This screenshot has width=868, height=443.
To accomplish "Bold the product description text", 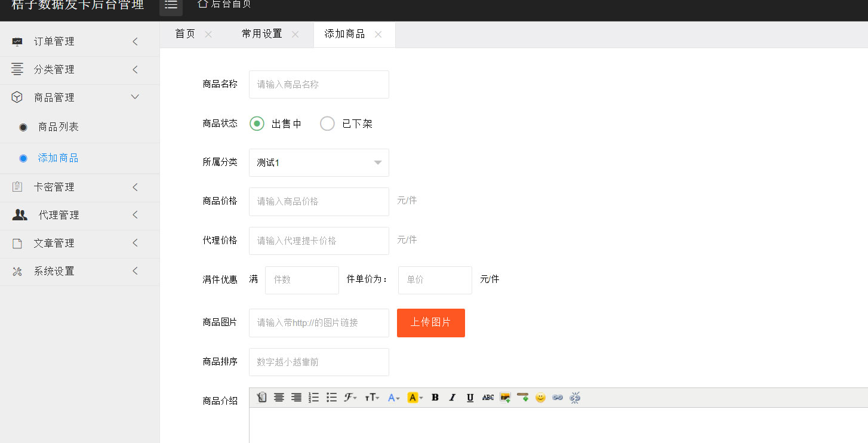I will [x=435, y=397].
